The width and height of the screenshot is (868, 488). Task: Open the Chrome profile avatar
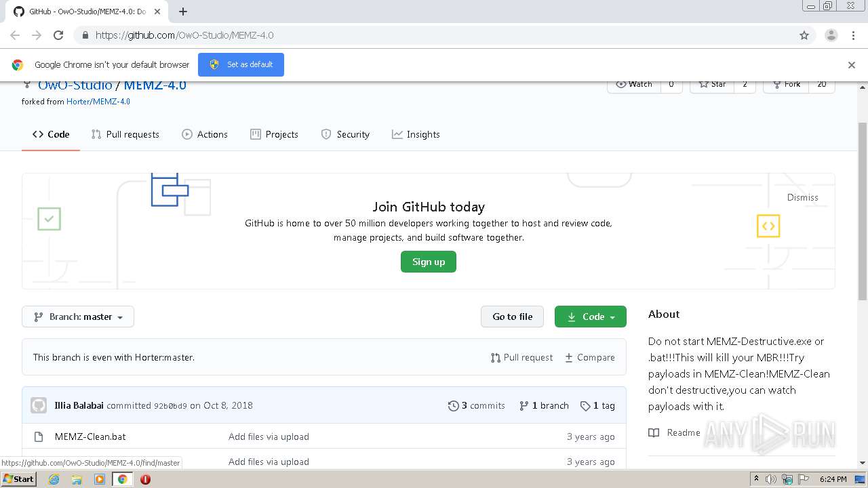831,35
